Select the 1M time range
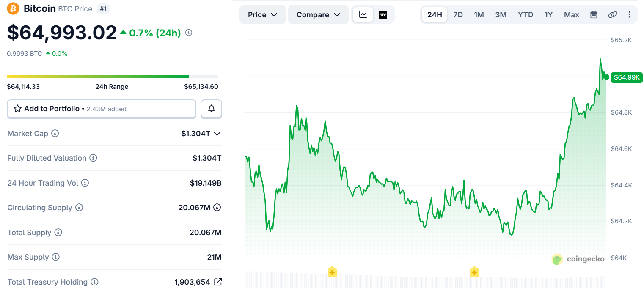Screen dimensions: 644x288 point(479,15)
